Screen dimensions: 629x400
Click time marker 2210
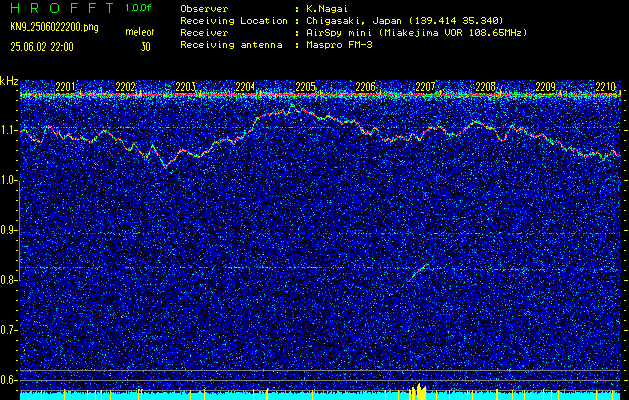coord(605,87)
